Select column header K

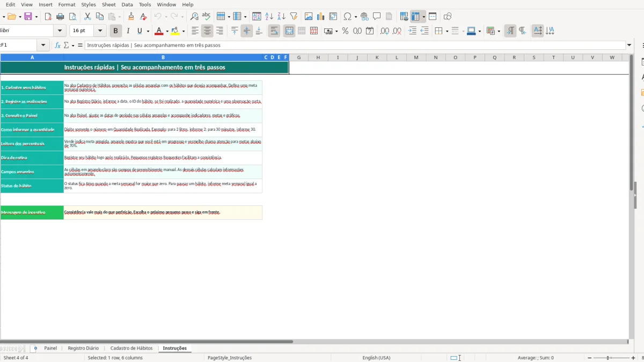[x=377, y=57]
